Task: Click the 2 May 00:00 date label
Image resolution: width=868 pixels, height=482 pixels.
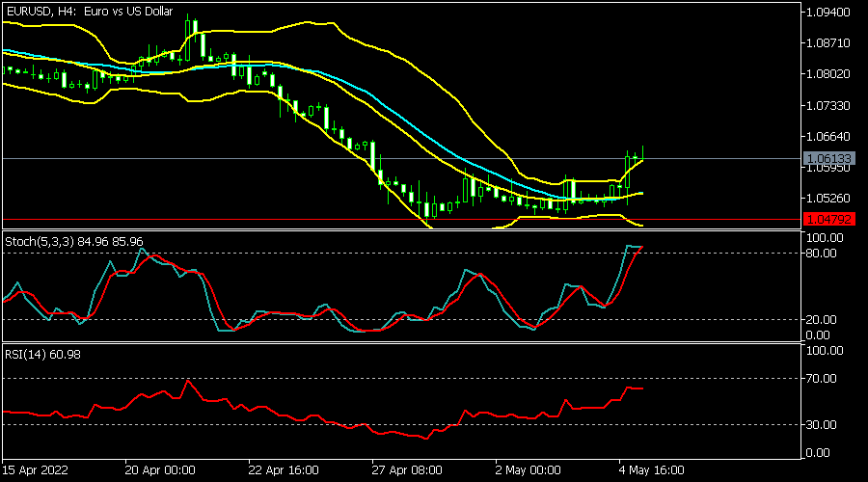Action: click(x=529, y=470)
